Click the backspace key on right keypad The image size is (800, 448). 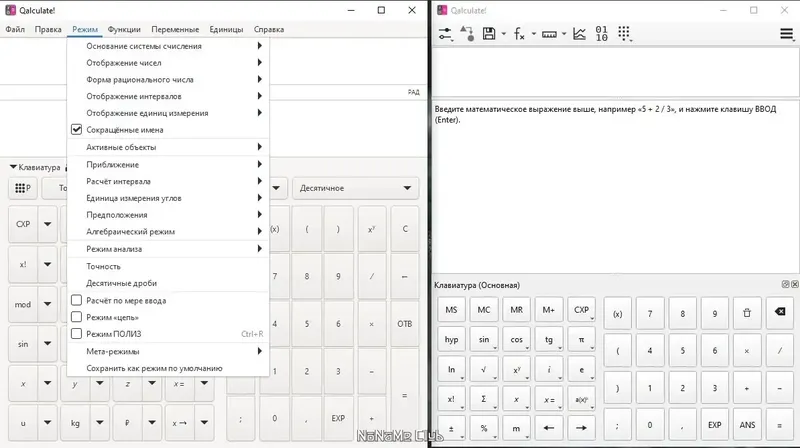pos(780,312)
